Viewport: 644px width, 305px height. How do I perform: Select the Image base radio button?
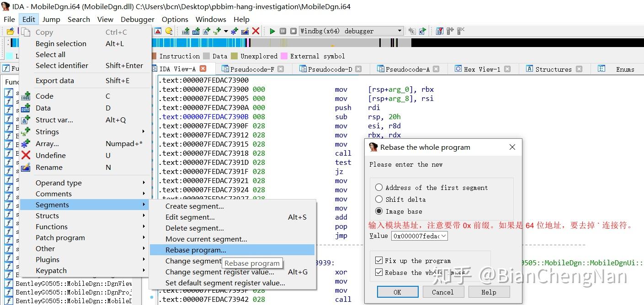pos(378,211)
